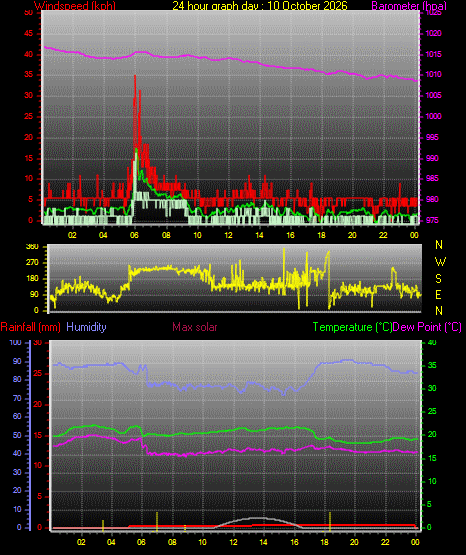This screenshot has height=555, width=466.
Task: Select the 35 value on the windspeed axis
Action: 28,74
